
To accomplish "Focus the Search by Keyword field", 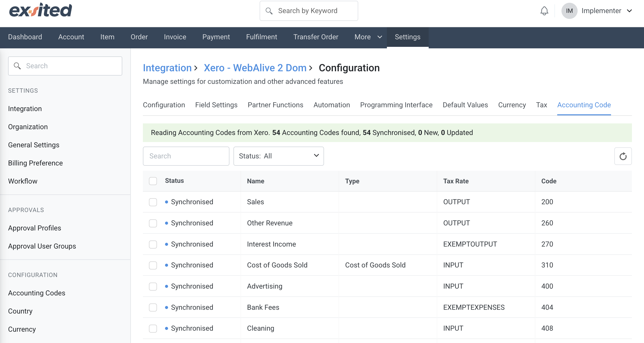I will click(309, 11).
